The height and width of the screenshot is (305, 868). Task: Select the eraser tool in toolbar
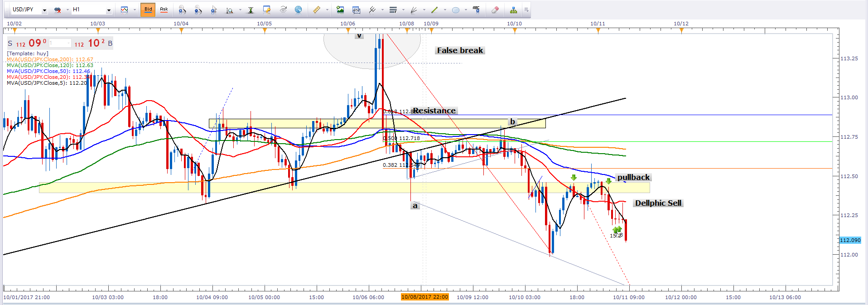(x=495, y=10)
